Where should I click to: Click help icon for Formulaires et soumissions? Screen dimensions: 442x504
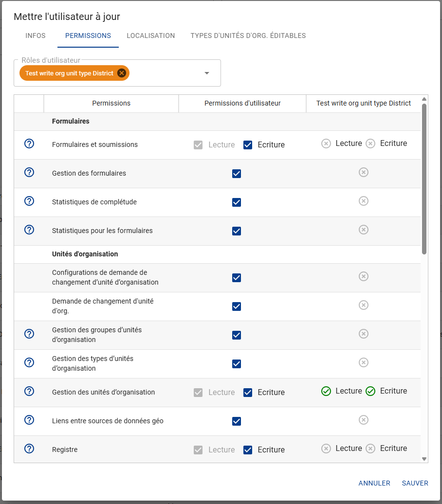point(29,144)
